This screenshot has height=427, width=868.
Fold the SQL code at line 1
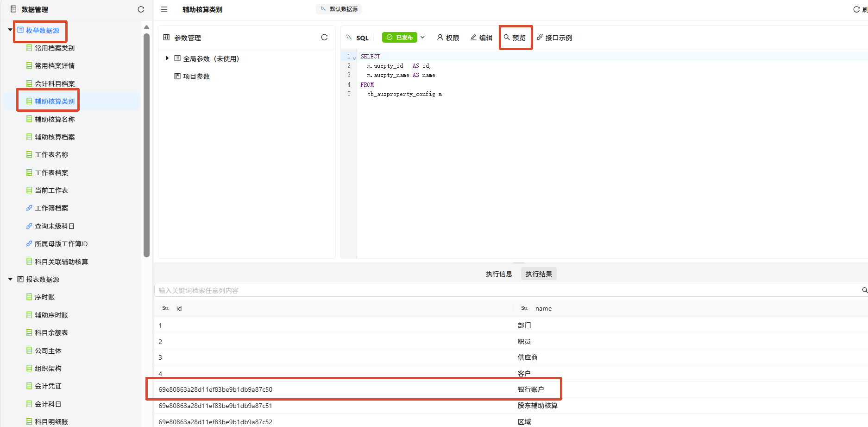[x=354, y=58]
